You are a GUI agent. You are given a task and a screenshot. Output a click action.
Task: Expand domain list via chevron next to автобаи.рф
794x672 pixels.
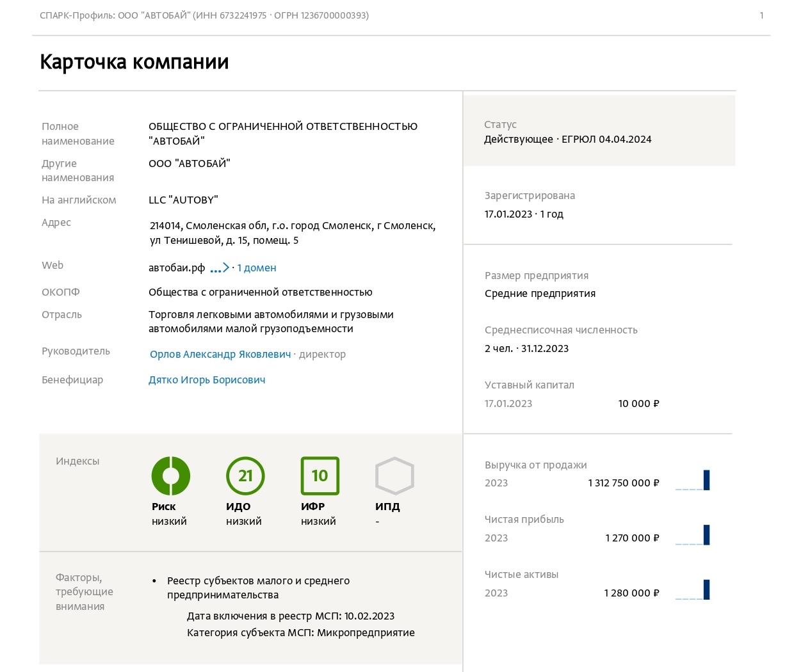pos(227,268)
